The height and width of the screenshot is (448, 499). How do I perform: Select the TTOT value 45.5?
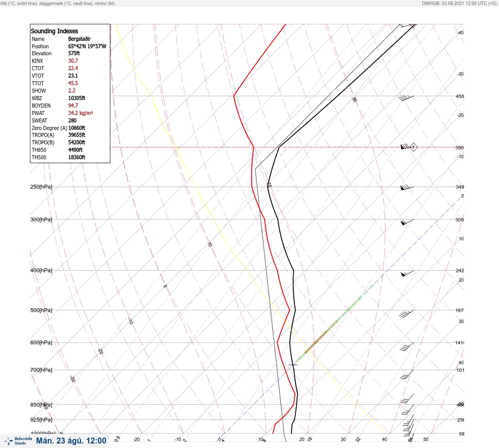coord(73,83)
